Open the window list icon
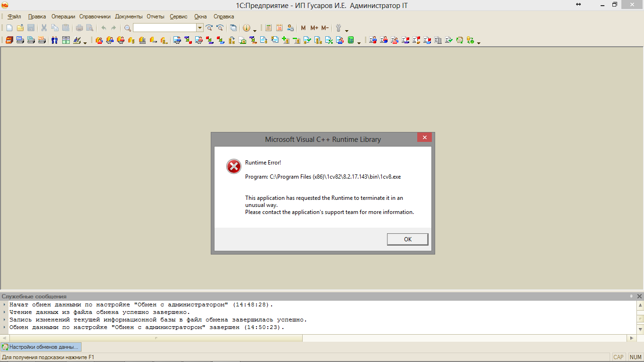 point(233,28)
